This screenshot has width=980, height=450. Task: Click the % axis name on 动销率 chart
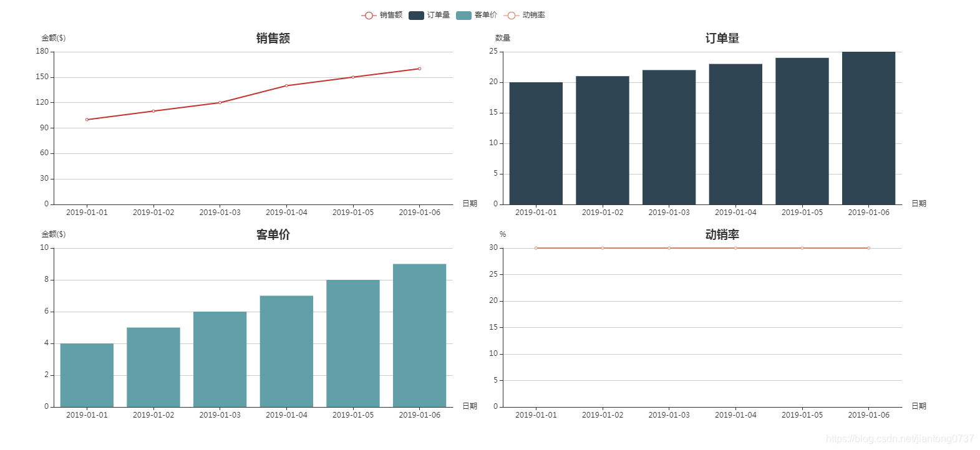503,234
